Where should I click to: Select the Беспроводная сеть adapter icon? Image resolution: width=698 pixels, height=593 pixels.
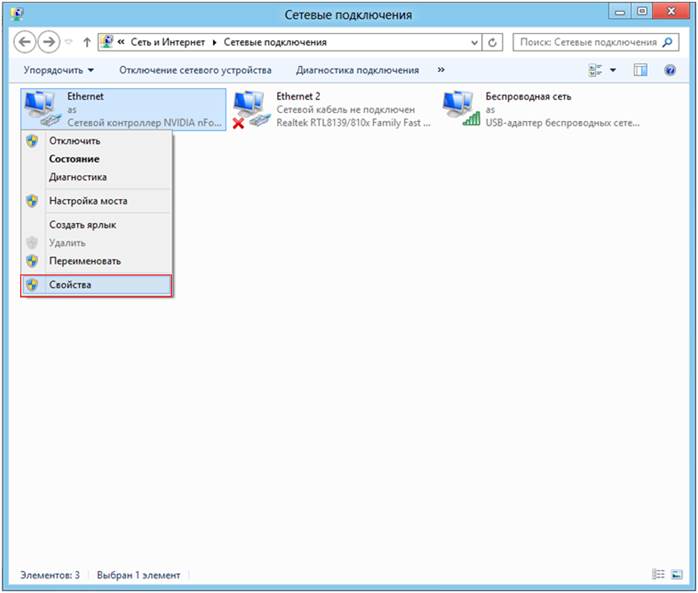pos(461,108)
